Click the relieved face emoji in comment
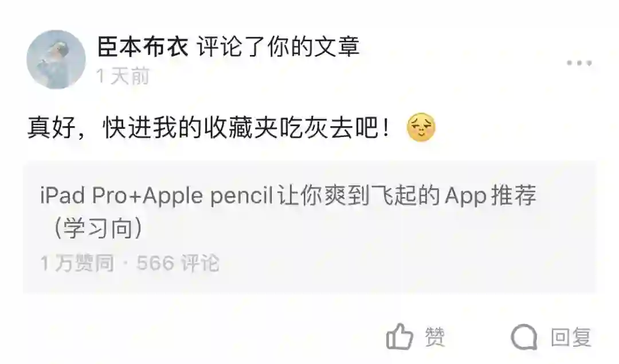Viewport: 619px width, 364px height. 421,127
